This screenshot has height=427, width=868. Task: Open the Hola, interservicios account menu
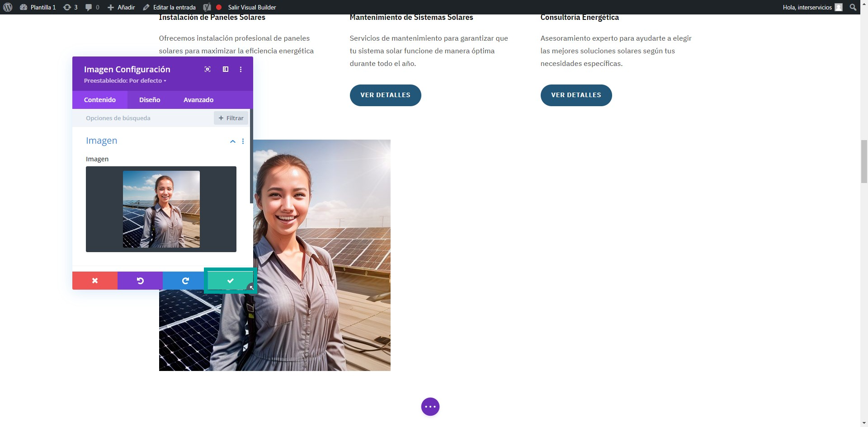pyautogui.click(x=812, y=7)
